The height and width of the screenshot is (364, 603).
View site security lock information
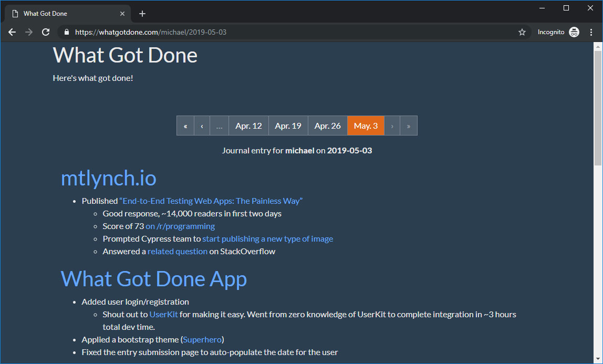pyautogui.click(x=67, y=32)
